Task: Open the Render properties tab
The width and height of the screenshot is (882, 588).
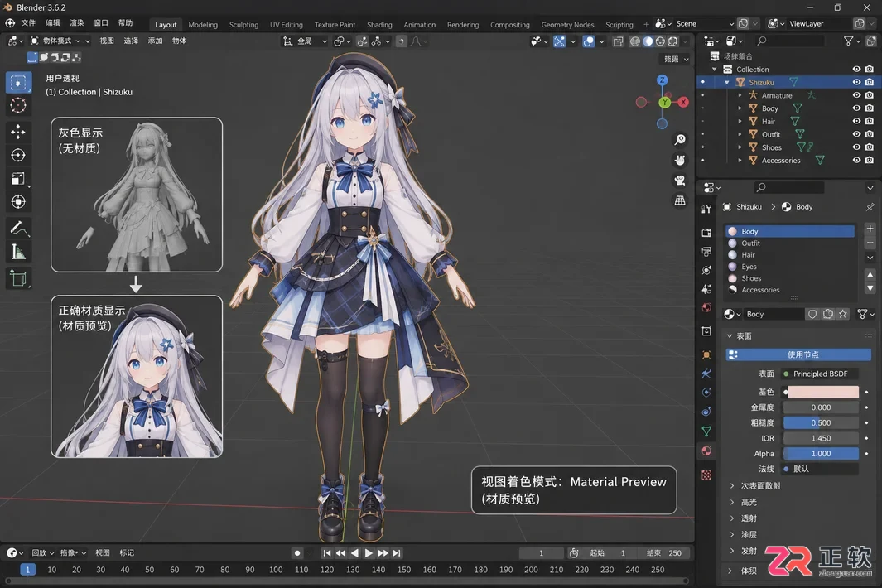Action: click(706, 233)
